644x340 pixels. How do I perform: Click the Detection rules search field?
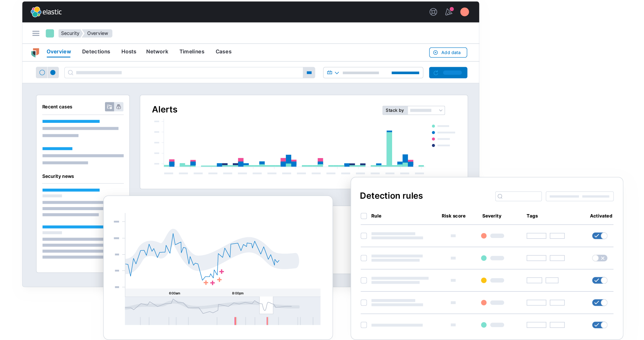519,196
